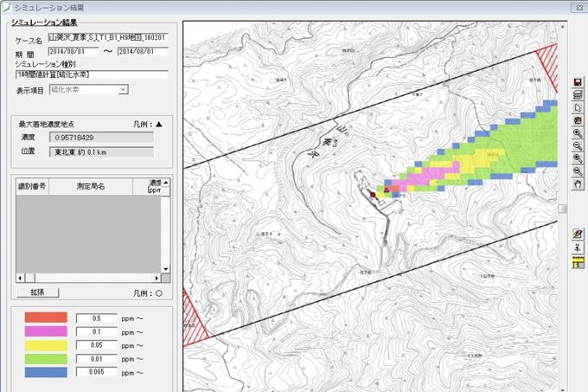
Task: Click the floppy disk save icon
Action: coord(577,81)
